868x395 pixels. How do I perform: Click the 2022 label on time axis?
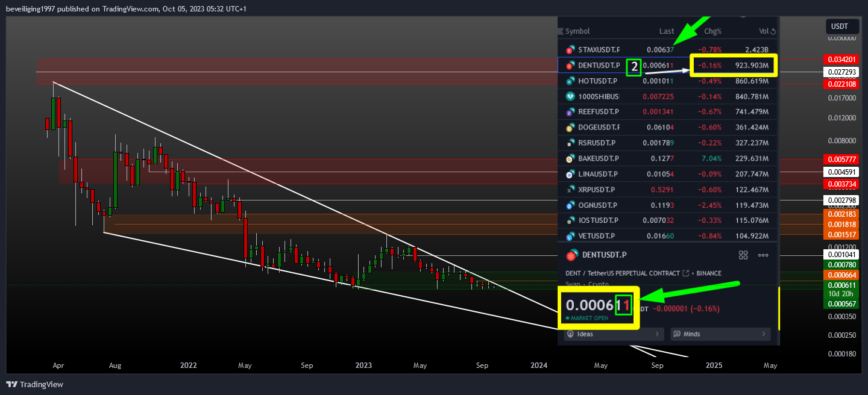click(x=189, y=365)
